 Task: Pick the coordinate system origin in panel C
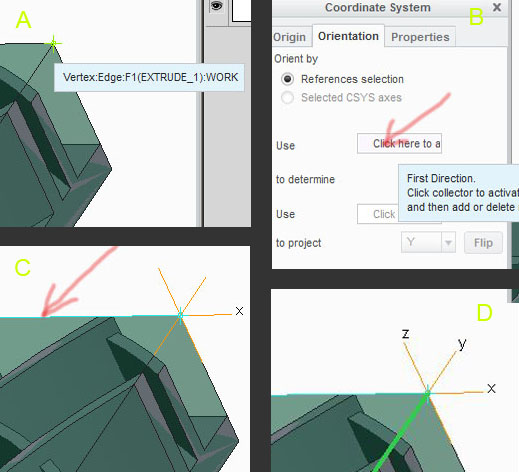pyautogui.click(x=180, y=315)
